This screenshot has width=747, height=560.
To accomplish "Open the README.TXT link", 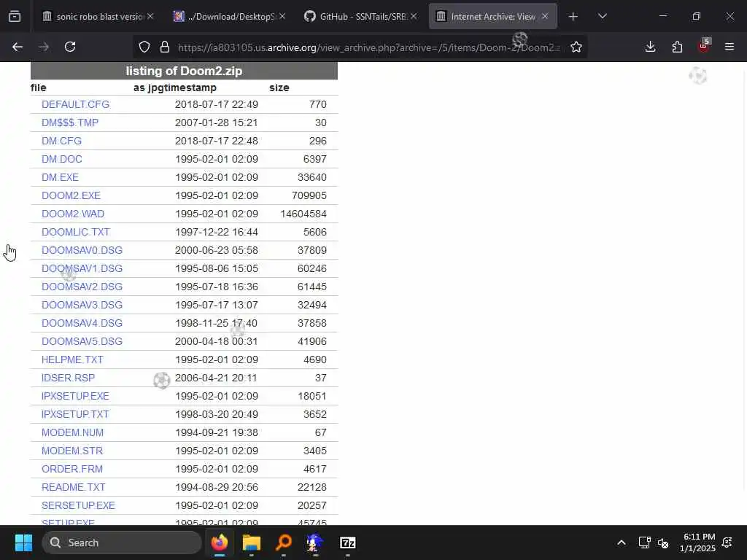I will 74,487.
